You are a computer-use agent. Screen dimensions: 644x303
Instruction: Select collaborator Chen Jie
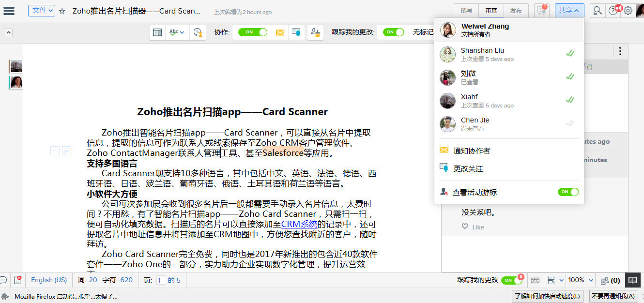tap(509, 124)
